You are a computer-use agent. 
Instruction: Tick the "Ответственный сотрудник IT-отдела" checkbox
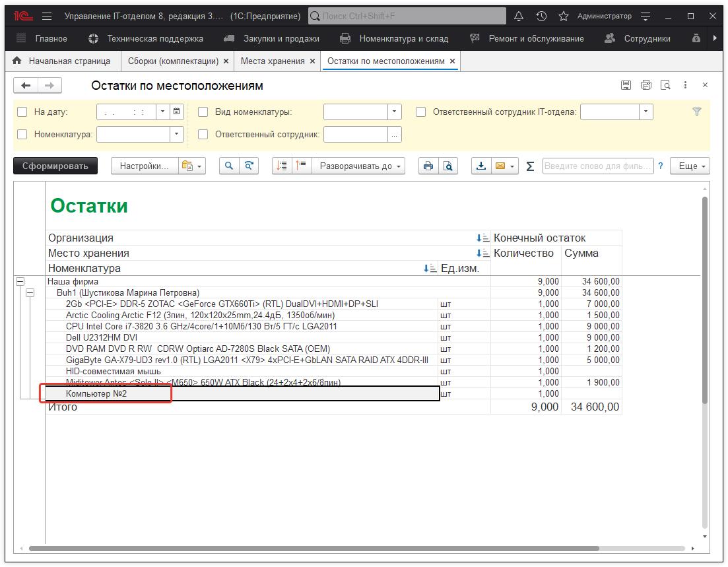pos(420,112)
